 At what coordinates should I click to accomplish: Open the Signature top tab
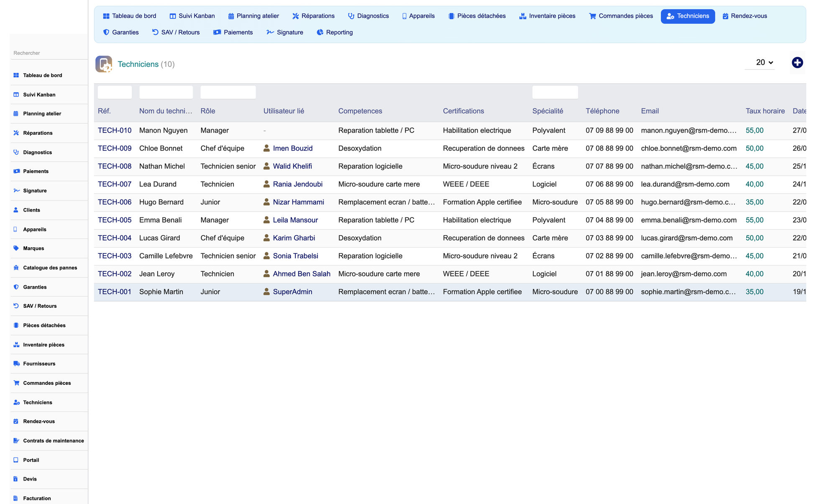click(x=285, y=32)
